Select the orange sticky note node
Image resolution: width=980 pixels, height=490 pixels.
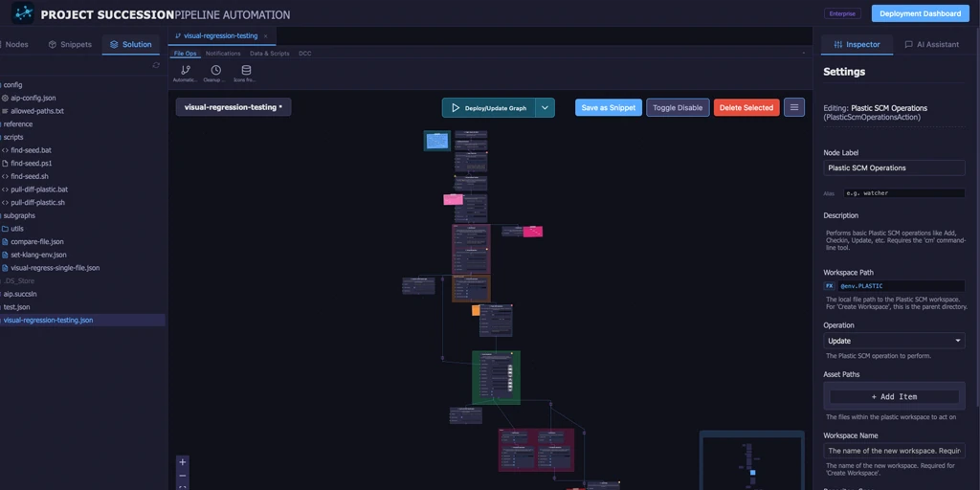coord(476,310)
